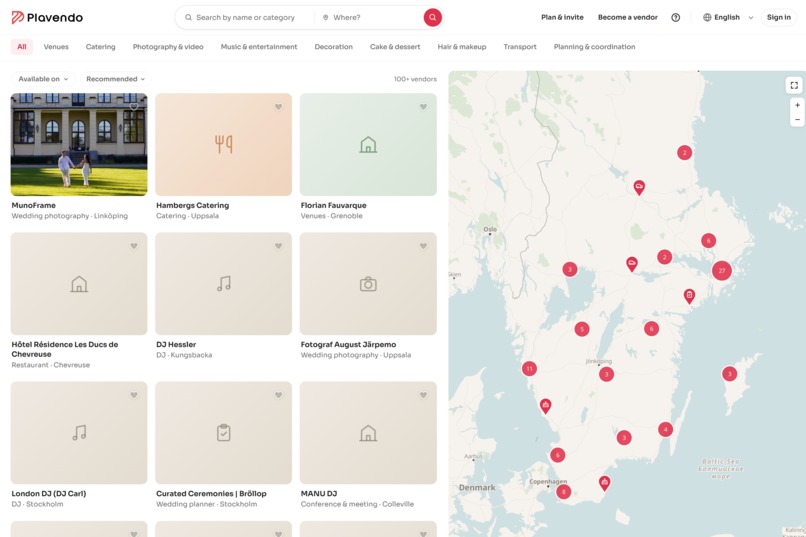
Task: Expand the English language selector
Action: click(727, 17)
